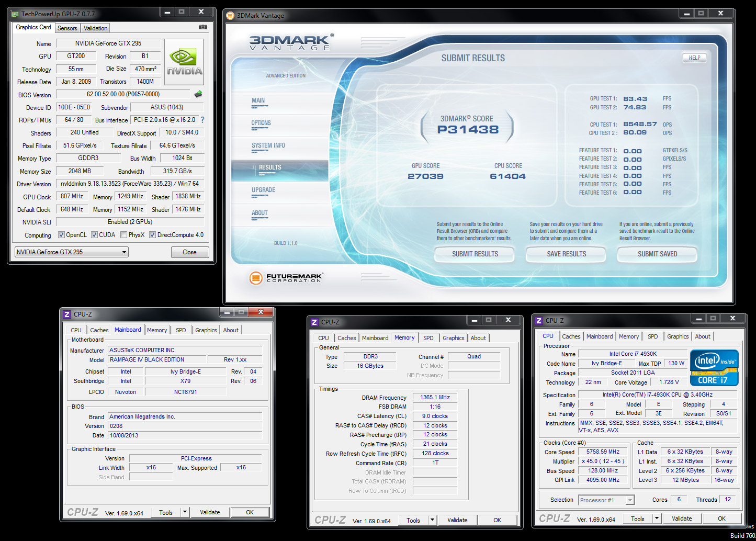The width and height of the screenshot is (756, 541).
Task: Click the 3DMark Vantage title bar icon
Action: coord(230,15)
